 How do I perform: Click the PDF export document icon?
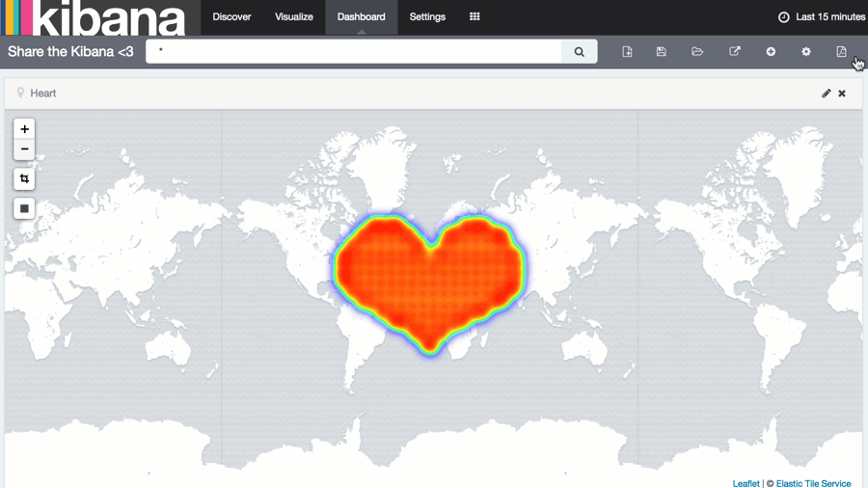point(841,51)
